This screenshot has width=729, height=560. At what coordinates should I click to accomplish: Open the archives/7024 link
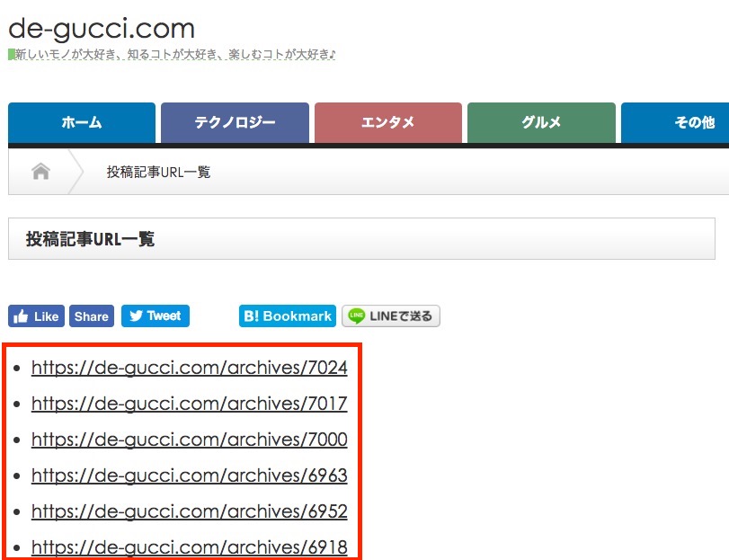click(x=189, y=368)
